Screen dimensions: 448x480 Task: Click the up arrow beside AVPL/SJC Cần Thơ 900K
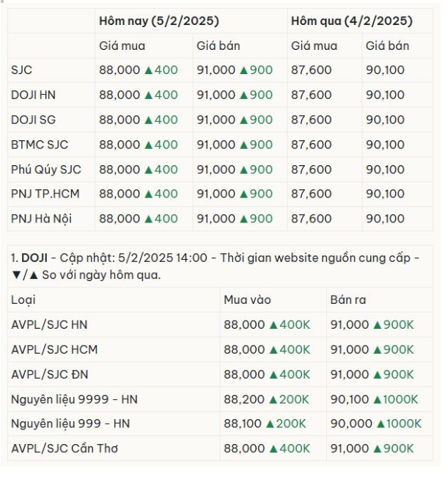(378, 449)
